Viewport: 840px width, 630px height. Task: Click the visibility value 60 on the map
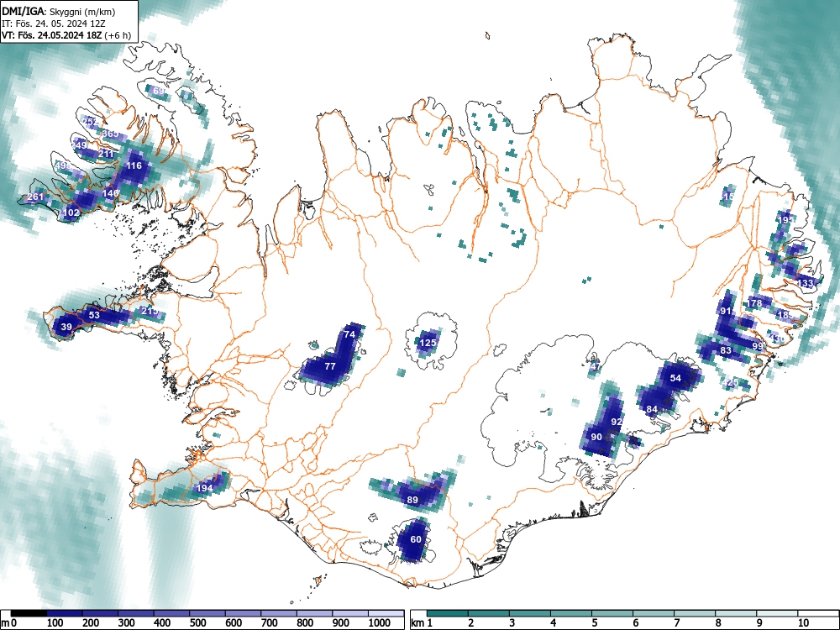pyautogui.click(x=416, y=539)
